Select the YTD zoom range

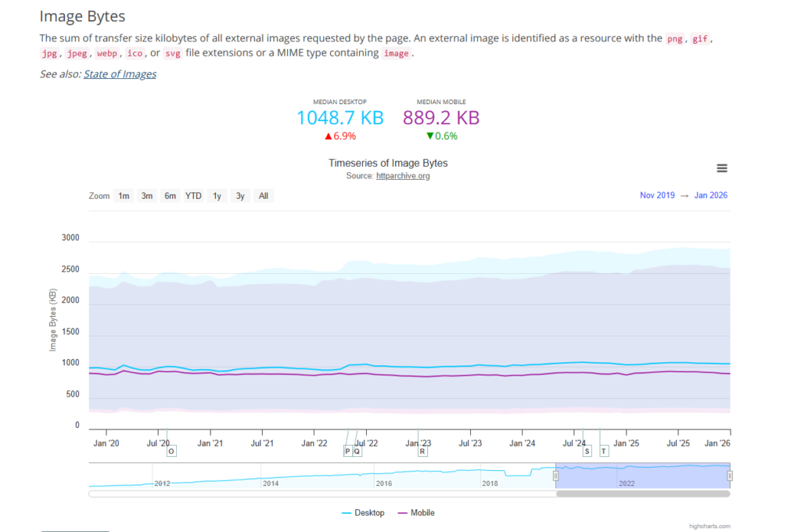coord(193,196)
